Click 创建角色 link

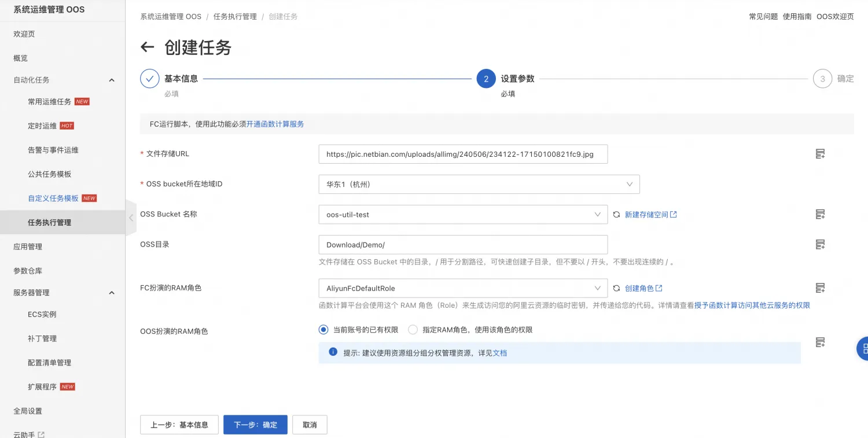pyautogui.click(x=643, y=288)
